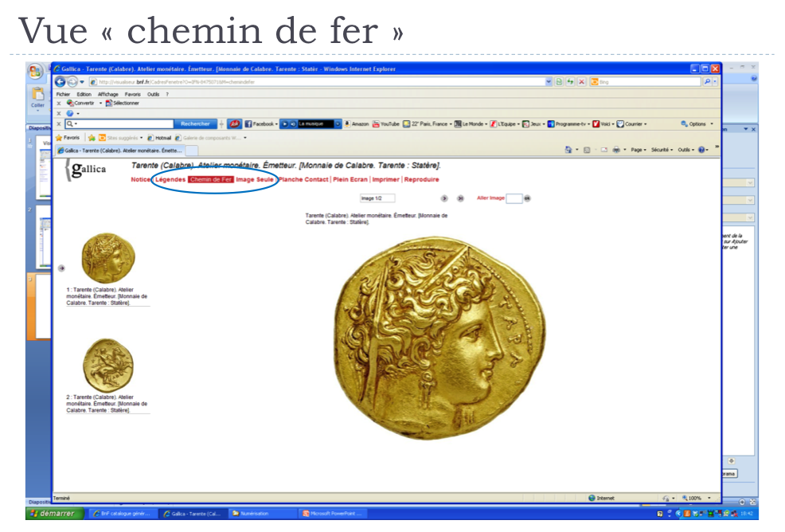
Task: Open the Favoris menu in menu bar
Action: pyautogui.click(x=133, y=94)
